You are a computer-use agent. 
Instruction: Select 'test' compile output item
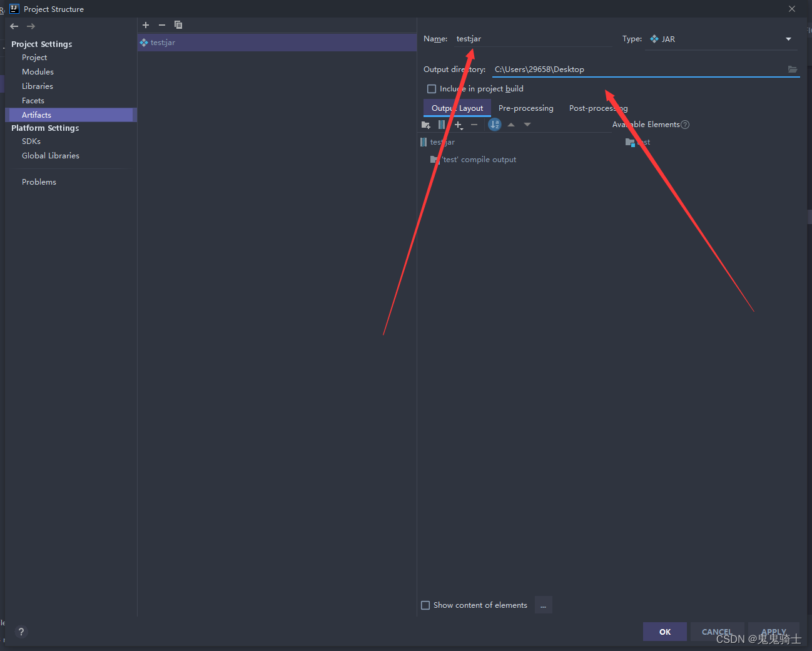pos(474,160)
